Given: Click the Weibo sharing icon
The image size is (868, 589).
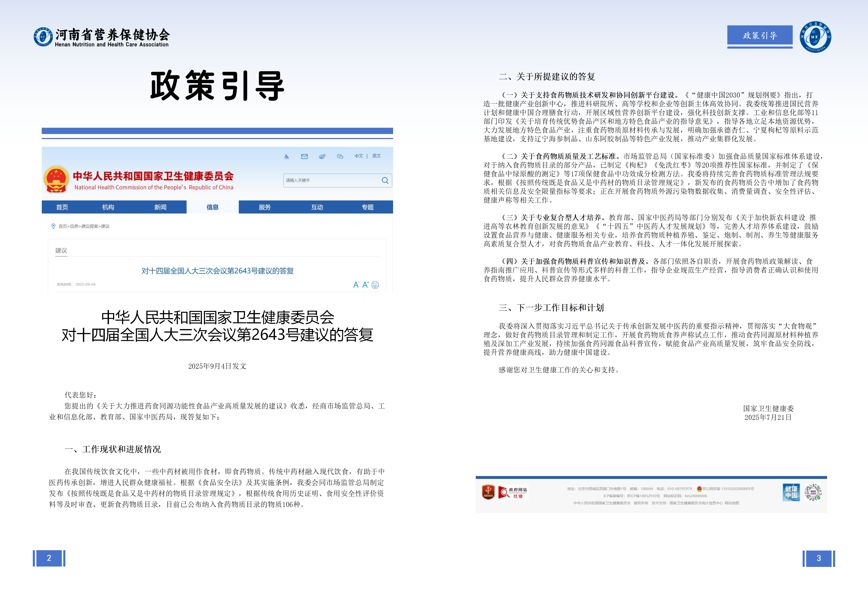Looking at the screenshot, I should click(x=322, y=157).
